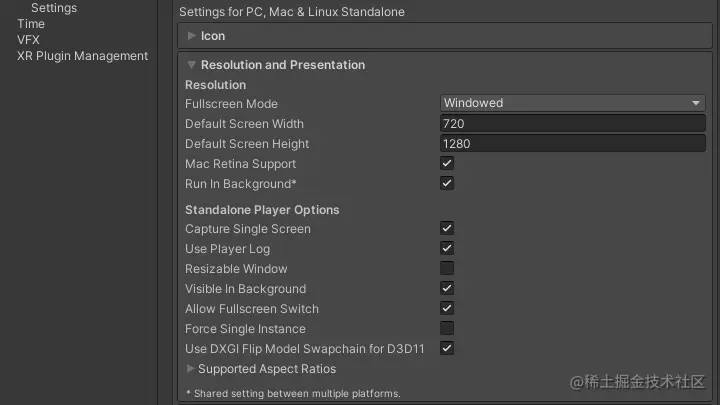Select XR Plugin Management category
Screen dimensions: 720x405
click(82, 56)
